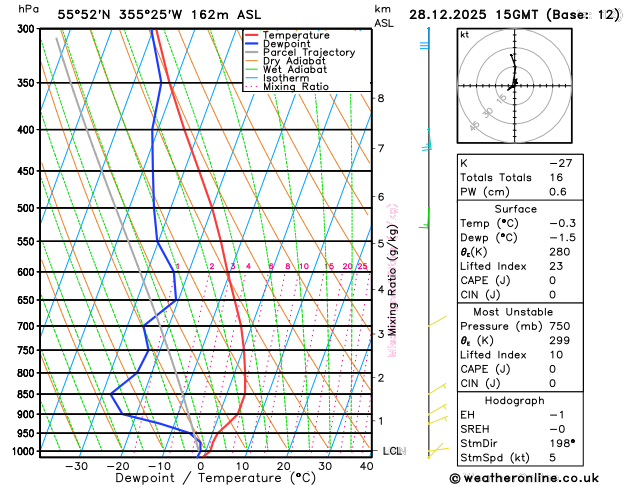Click the -30 temperature axis label
The image size is (629, 486).
76,466
